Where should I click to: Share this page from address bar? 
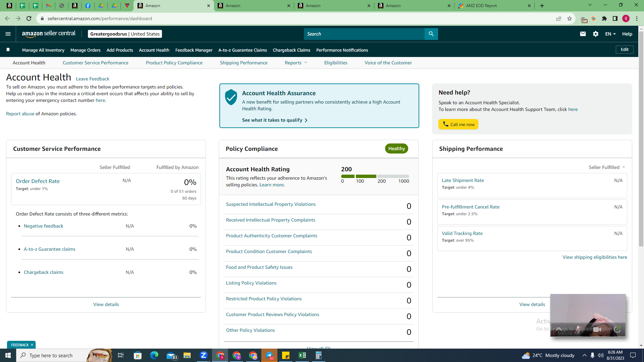pos(559,18)
